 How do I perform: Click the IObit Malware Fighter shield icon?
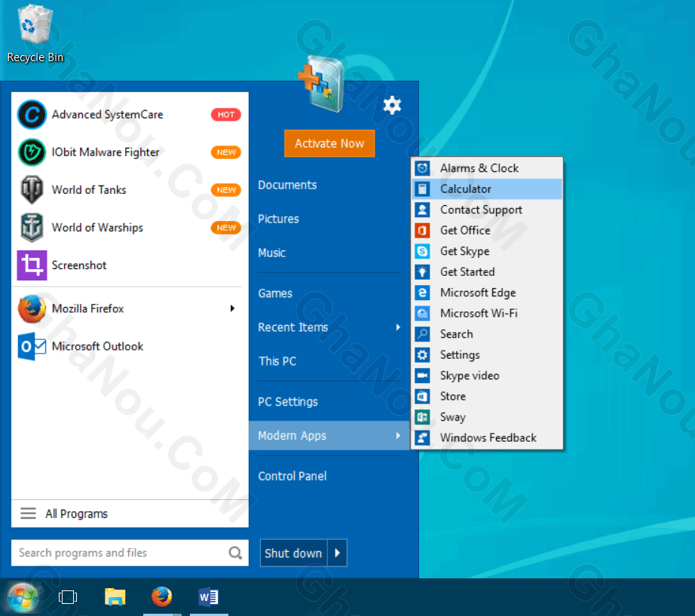pyautogui.click(x=32, y=152)
